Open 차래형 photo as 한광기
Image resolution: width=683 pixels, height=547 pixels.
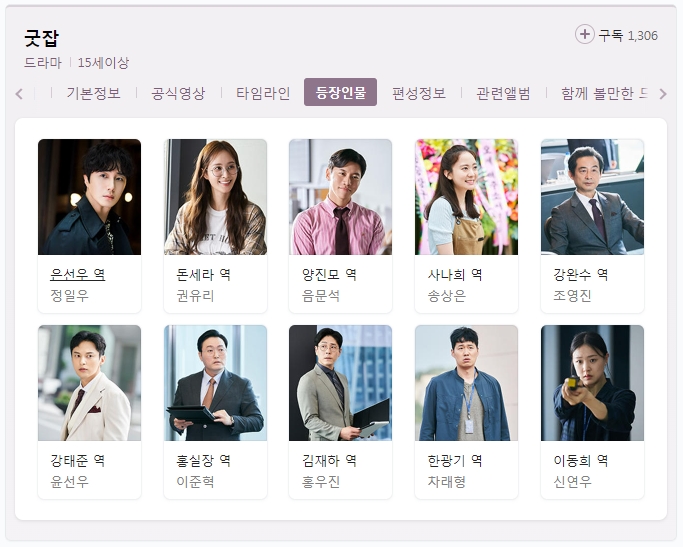(x=467, y=383)
